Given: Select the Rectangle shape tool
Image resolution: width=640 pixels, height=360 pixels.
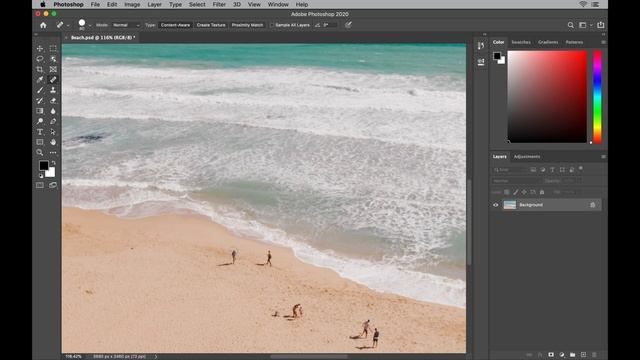Looking at the screenshot, I should (40, 142).
